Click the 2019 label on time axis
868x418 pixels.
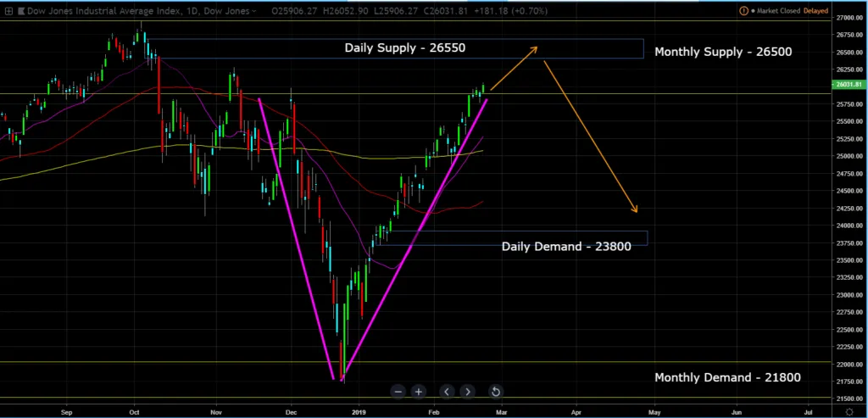click(359, 412)
